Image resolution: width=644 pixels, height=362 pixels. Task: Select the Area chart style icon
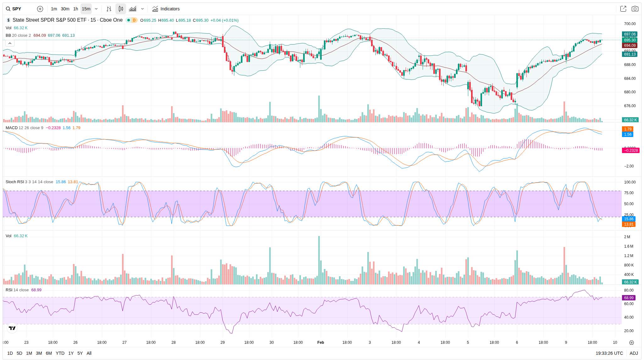(133, 9)
